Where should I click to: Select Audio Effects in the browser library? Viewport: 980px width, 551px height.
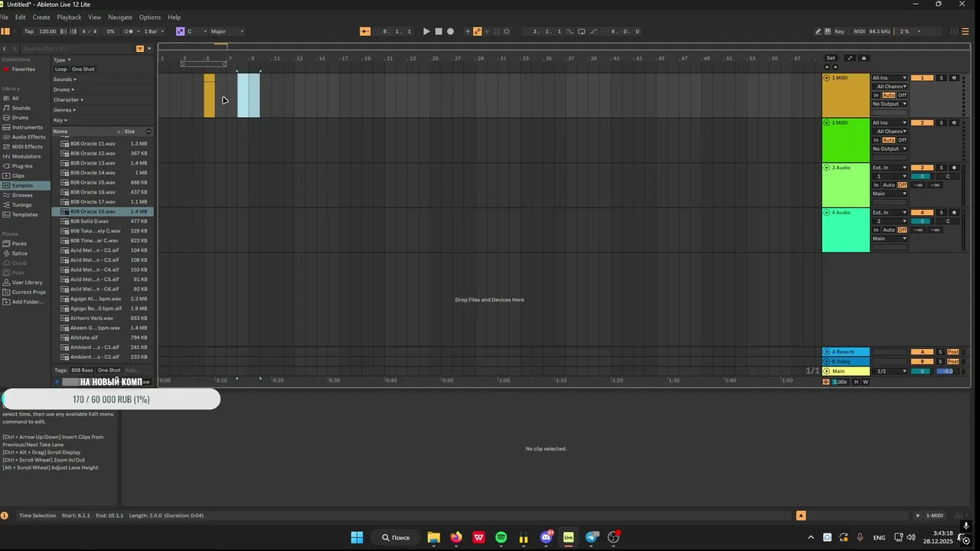(28, 137)
